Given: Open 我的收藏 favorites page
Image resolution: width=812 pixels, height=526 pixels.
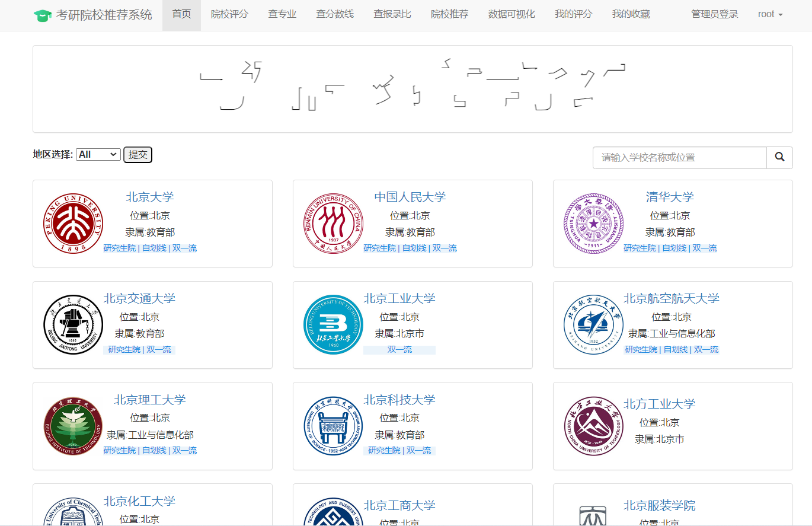Looking at the screenshot, I should 631,14.
